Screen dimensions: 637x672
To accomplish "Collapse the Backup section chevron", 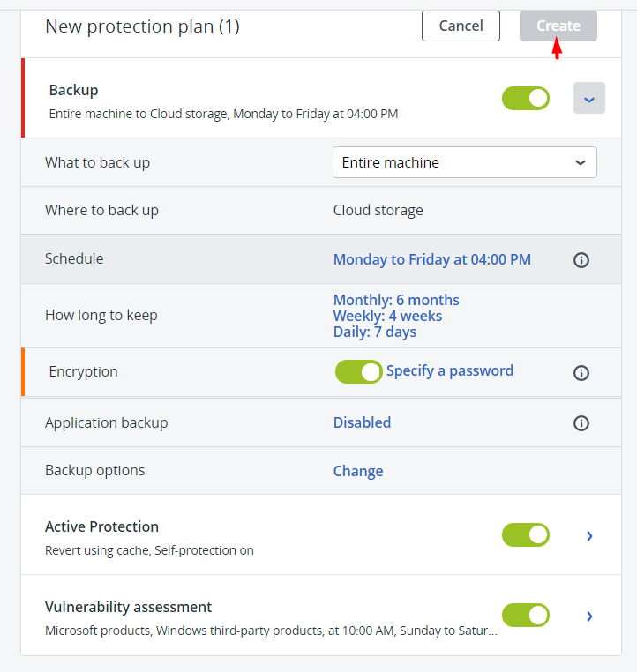I will coord(589,99).
